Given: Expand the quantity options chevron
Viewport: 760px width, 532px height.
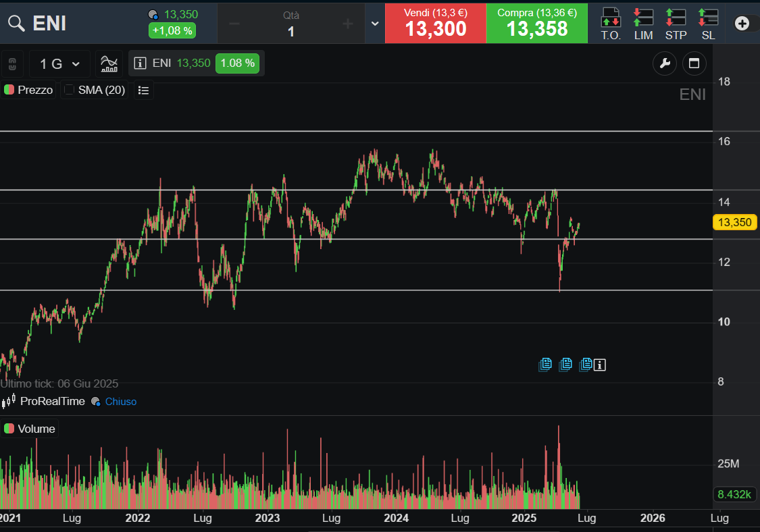Looking at the screenshot, I should (x=376, y=24).
